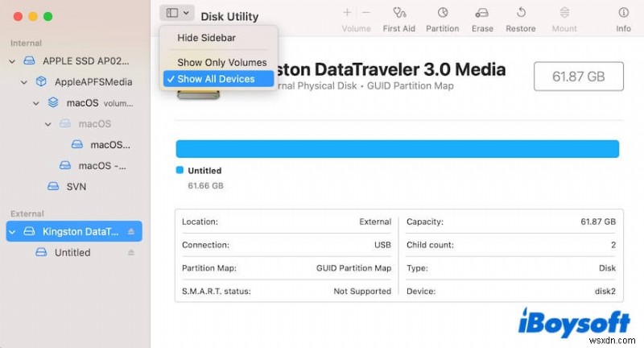644x348 pixels.
Task: Click the AppleAPFSMedia container cube icon
Action: (x=41, y=81)
